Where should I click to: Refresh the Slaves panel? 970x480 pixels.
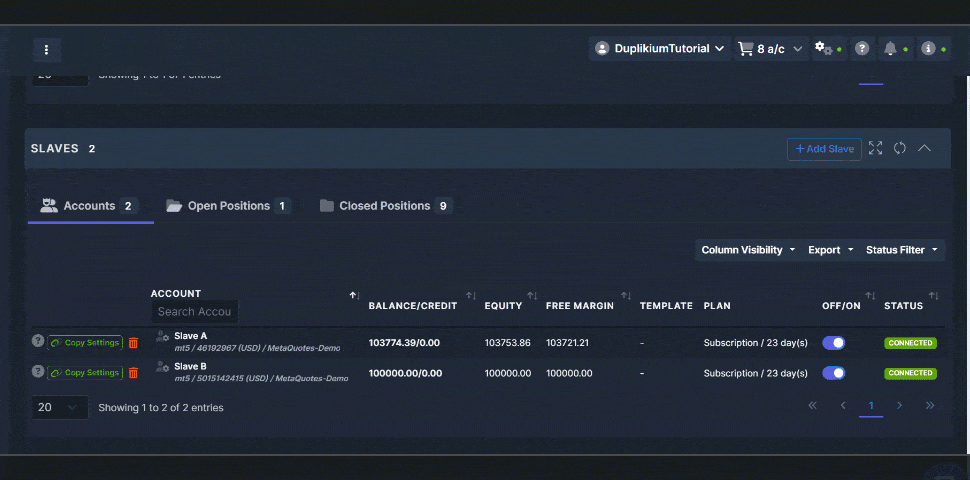pos(900,148)
